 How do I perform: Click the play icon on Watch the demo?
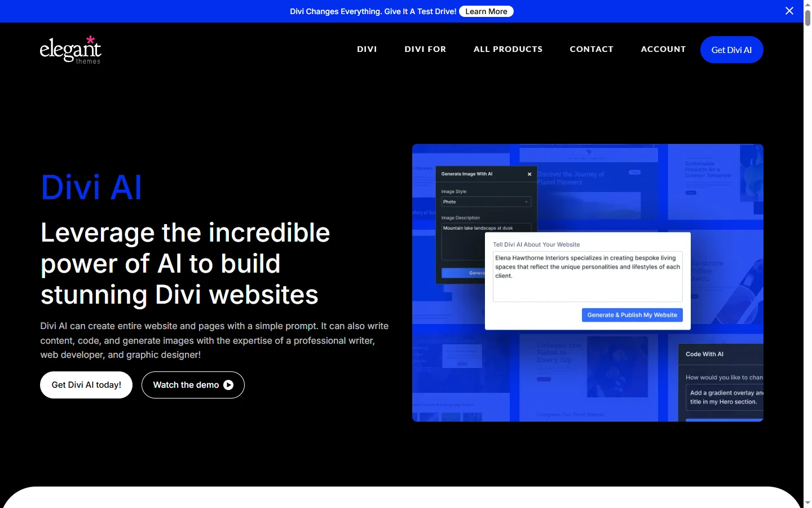tap(228, 385)
